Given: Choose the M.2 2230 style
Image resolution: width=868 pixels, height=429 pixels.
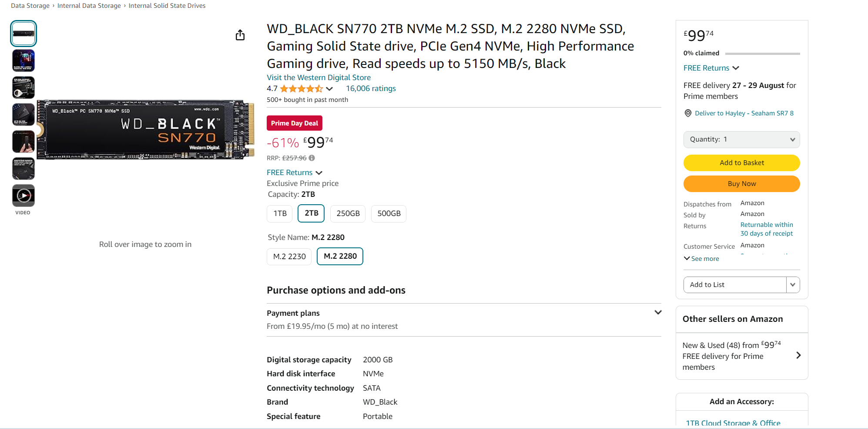Looking at the screenshot, I should click(289, 257).
